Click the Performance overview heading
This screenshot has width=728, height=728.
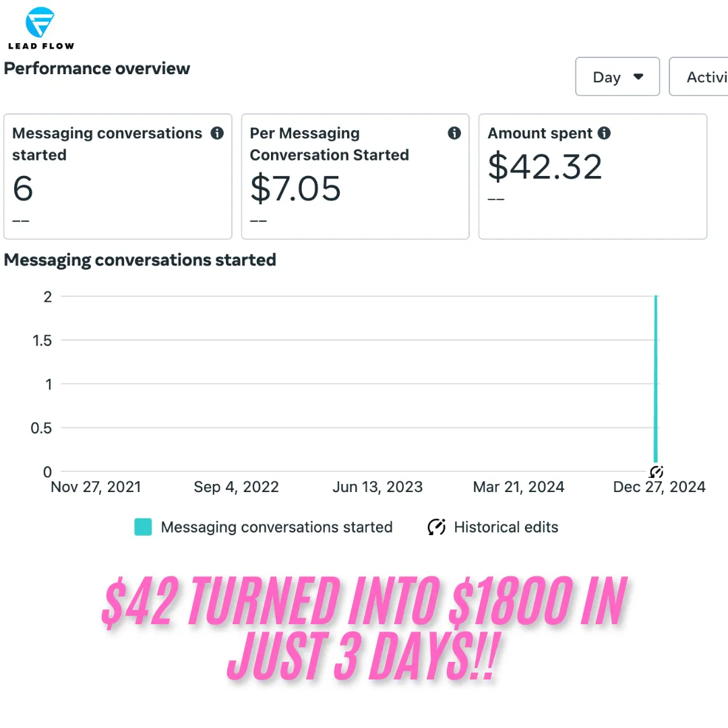point(97,68)
